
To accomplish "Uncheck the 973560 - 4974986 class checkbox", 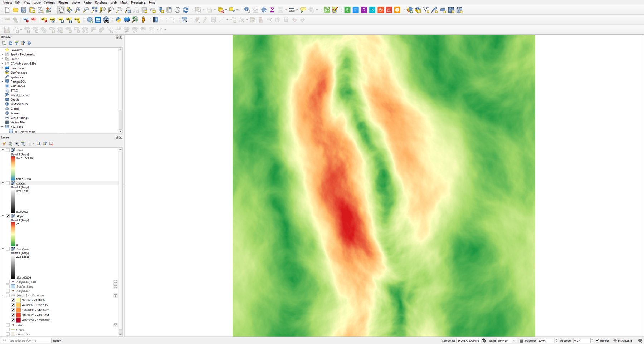I will 13,300.
